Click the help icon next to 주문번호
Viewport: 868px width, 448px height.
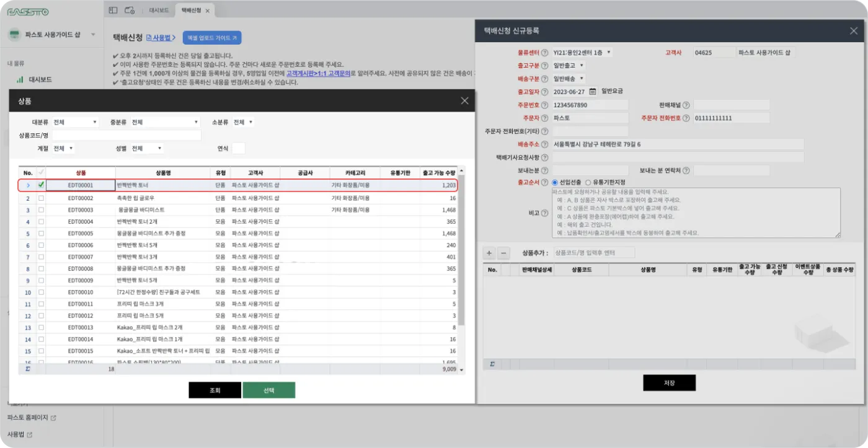click(x=544, y=105)
